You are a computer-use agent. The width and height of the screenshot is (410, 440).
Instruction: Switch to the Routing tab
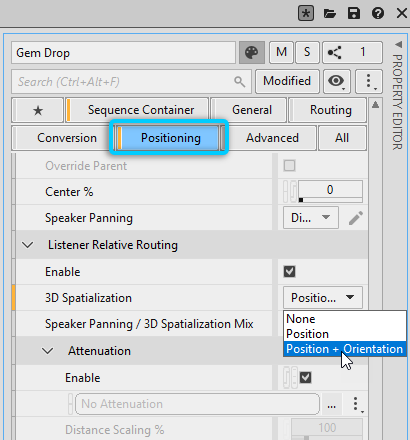point(330,110)
